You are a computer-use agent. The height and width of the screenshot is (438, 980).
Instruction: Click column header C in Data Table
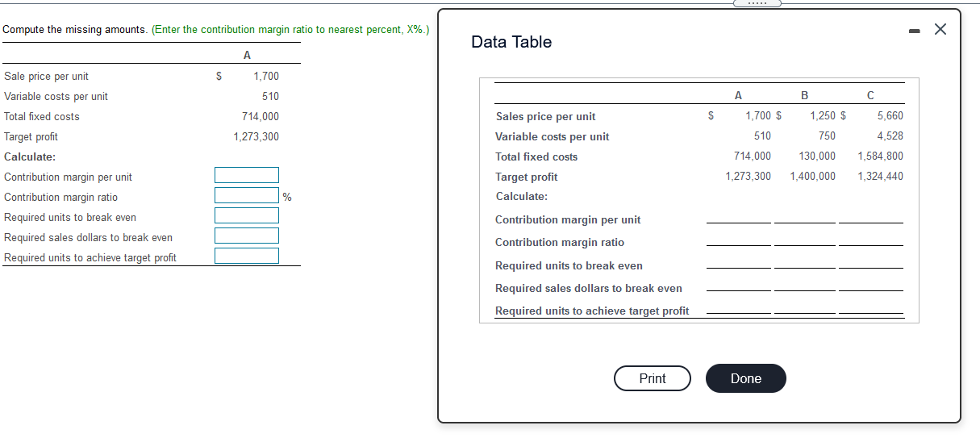869,95
